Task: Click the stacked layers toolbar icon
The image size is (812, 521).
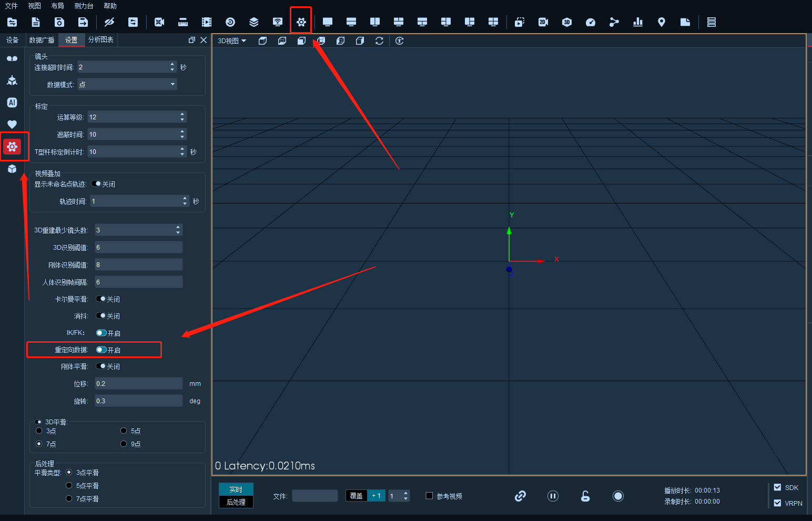Action: 254,22
